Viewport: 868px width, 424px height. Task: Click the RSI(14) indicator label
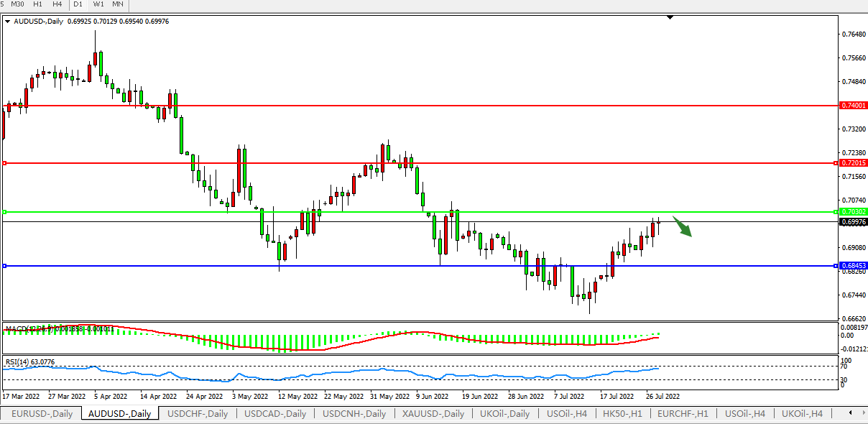(x=30, y=361)
